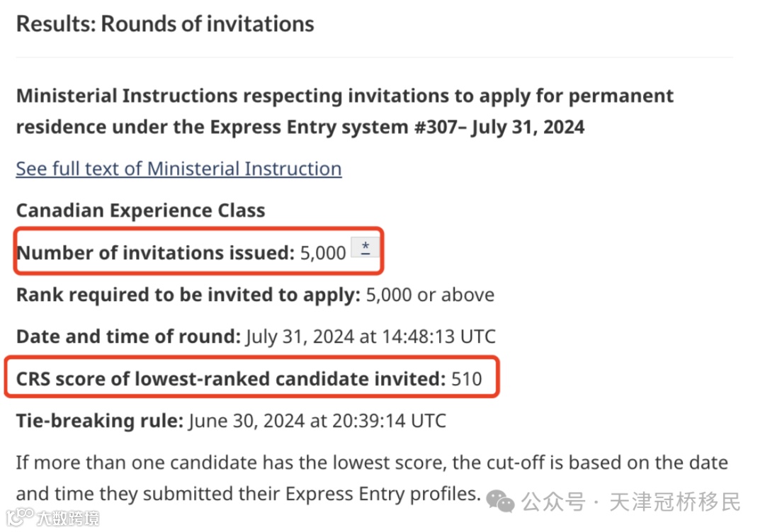The image size is (765, 532).
Task: Click the "Tie-breaking rule" label
Action: [x=99, y=420]
